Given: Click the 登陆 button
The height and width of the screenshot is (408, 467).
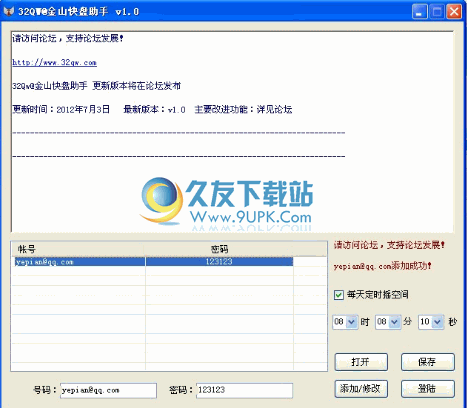Looking at the screenshot, I should click(428, 389).
